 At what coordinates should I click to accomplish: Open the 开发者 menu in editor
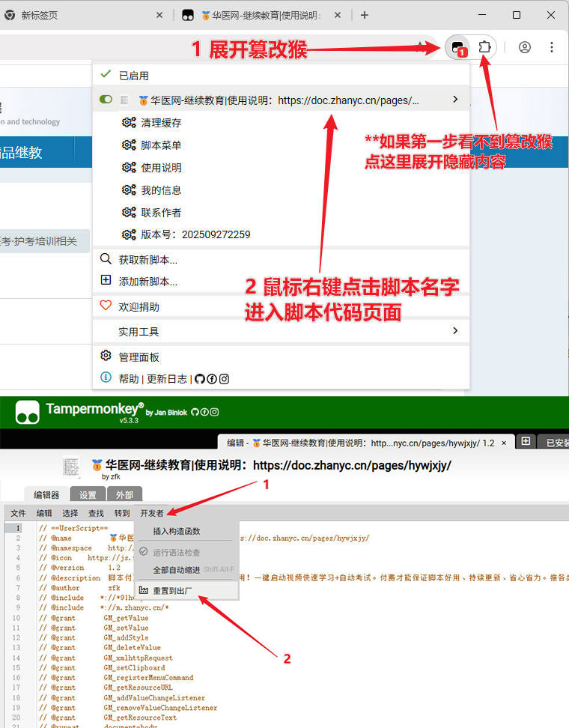click(152, 513)
